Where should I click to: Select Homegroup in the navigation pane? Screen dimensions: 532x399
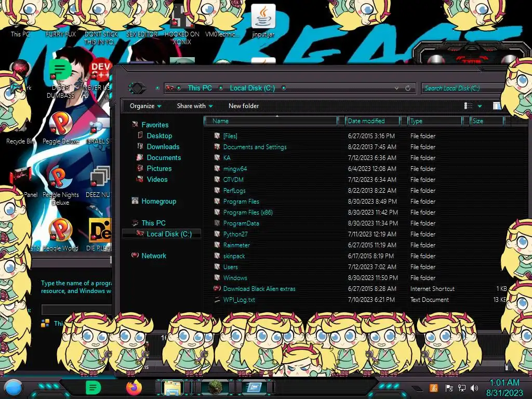coord(158,201)
